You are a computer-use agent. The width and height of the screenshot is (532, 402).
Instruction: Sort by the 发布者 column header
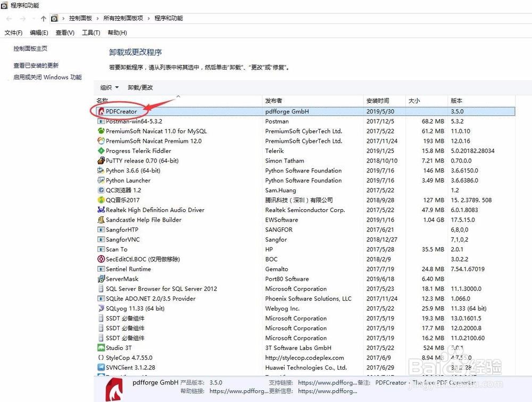313,101
